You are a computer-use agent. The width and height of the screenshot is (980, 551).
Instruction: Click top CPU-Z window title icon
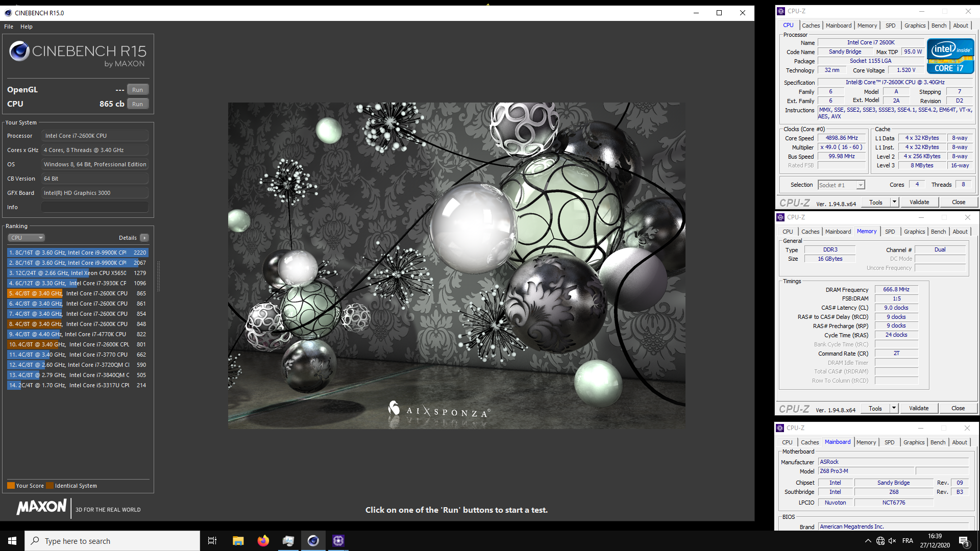781,11
